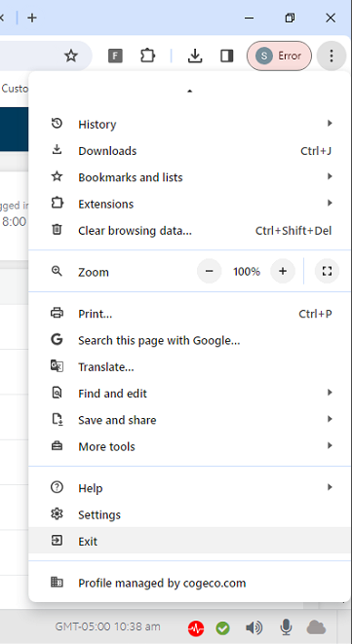Open the Help menu entry

pos(189,488)
